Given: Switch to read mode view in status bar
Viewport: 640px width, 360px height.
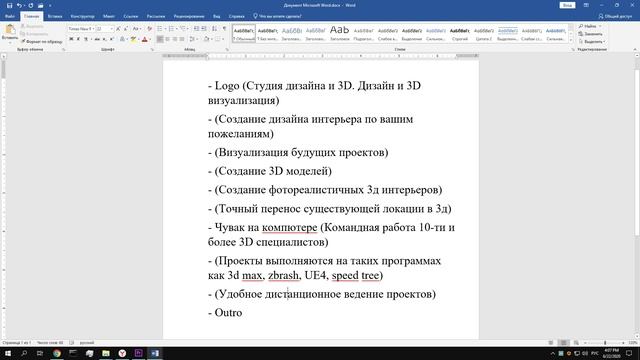Looking at the screenshot, I should coord(551,343).
